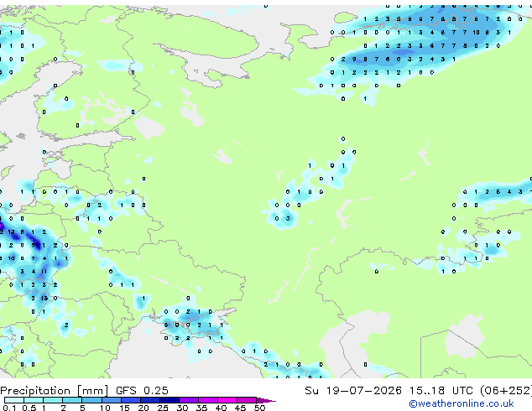Select the palest 0.1–0.5 mm legend swatch
The height and width of the screenshot is (411, 532).
point(14,400)
